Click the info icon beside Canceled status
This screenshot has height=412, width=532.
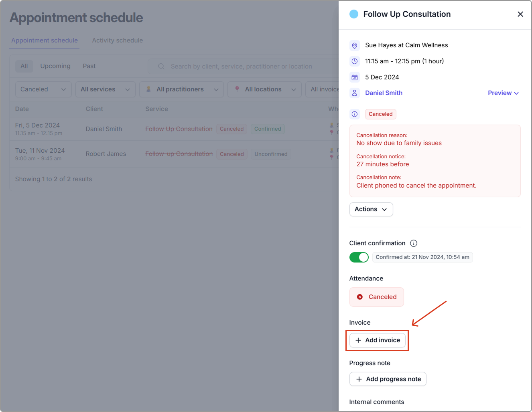[354, 114]
